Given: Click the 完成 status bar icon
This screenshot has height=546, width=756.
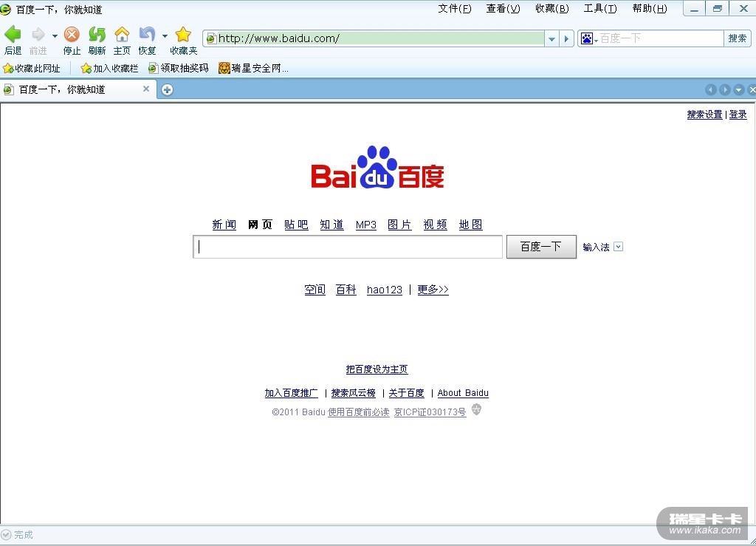Looking at the screenshot, I should point(6,534).
